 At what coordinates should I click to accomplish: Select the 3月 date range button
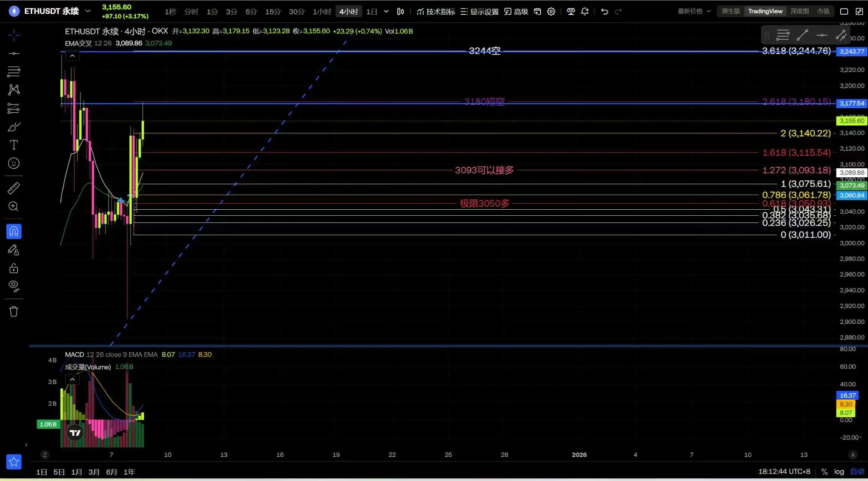tap(94, 472)
